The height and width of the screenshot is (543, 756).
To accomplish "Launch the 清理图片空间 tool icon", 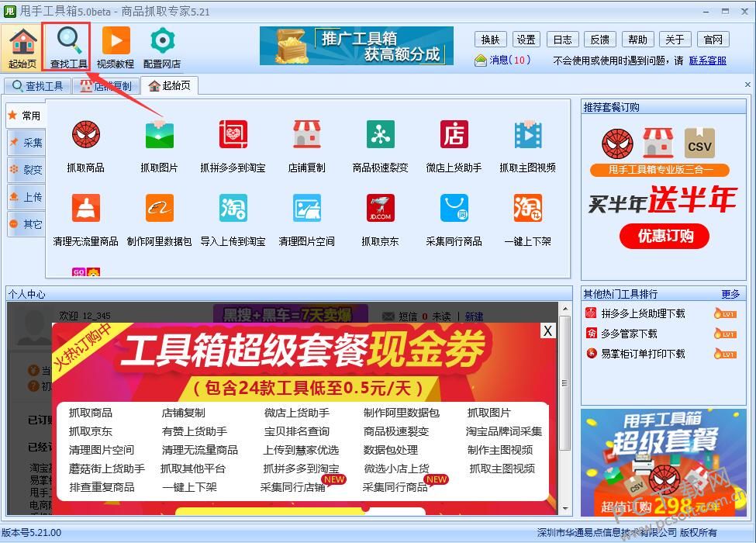I will [306, 208].
